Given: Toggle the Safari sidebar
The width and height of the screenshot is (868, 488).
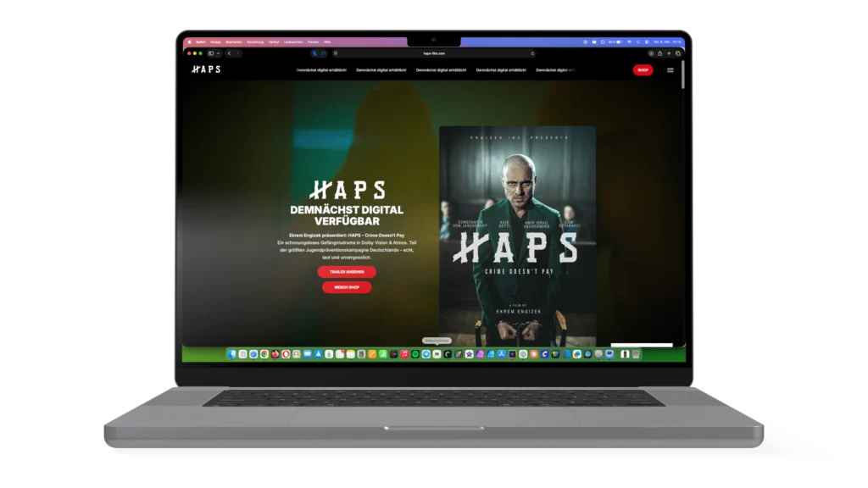Looking at the screenshot, I should [209, 53].
